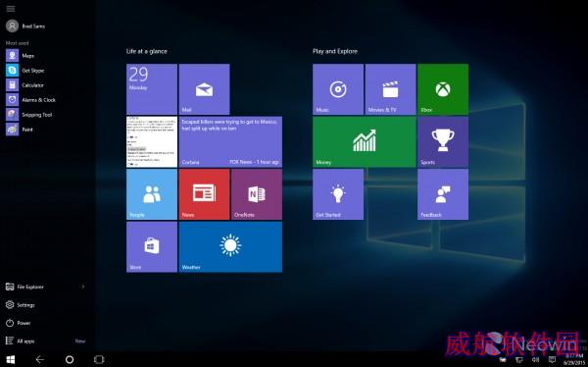Open the Music tile

(x=338, y=89)
